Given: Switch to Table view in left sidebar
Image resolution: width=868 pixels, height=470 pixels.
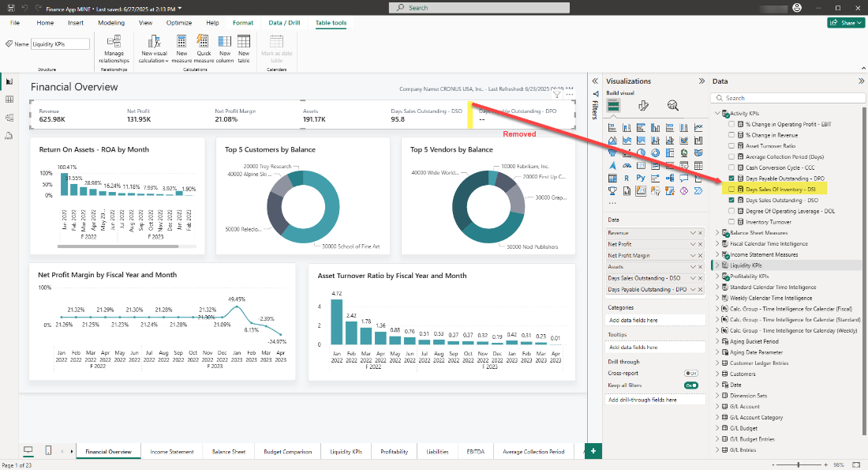Looking at the screenshot, I should coord(9,100).
